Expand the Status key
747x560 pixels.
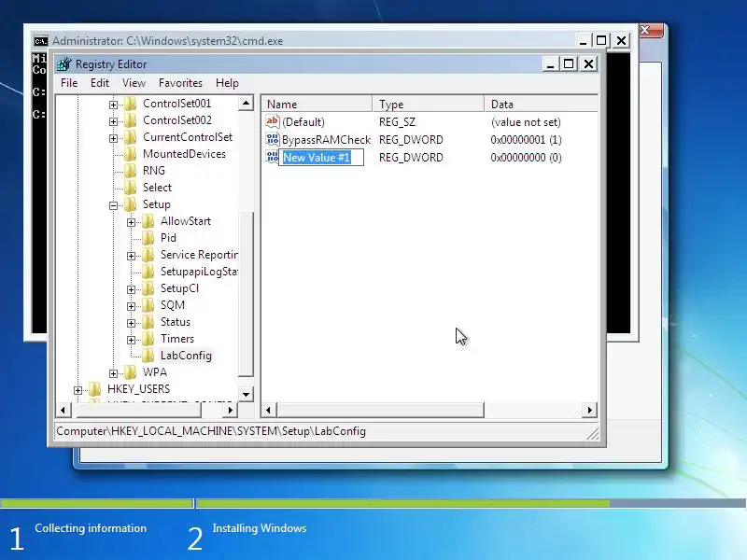131,323
